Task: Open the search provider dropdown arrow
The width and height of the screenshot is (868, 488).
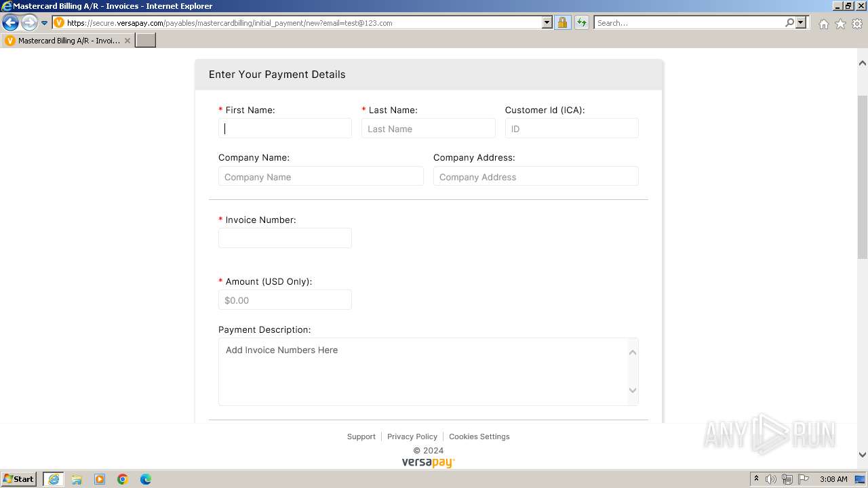Action: tap(801, 23)
